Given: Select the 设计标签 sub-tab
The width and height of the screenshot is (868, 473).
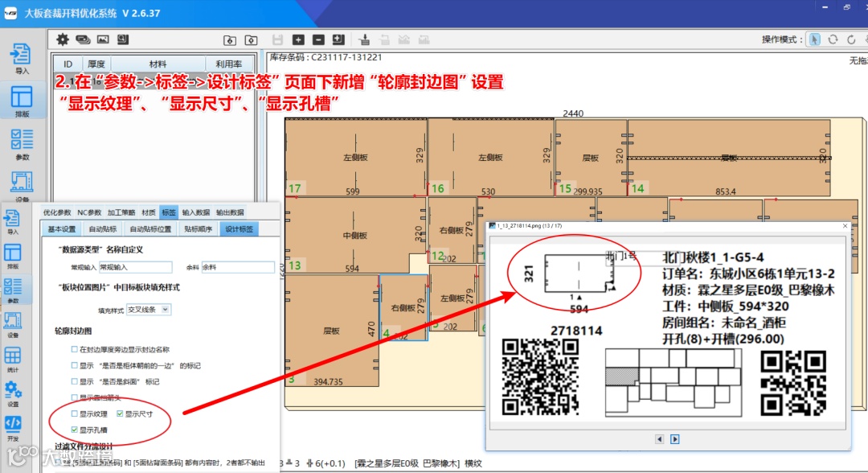Looking at the screenshot, I should (240, 229).
